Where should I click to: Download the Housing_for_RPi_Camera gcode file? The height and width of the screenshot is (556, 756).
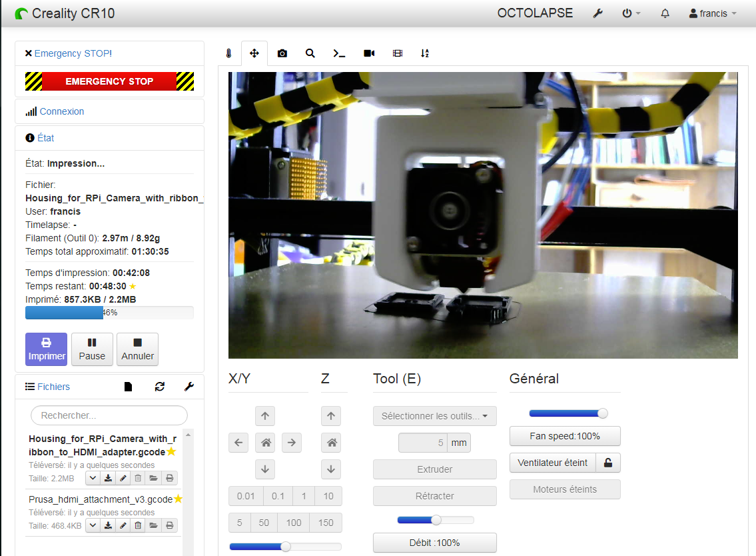[108, 478]
